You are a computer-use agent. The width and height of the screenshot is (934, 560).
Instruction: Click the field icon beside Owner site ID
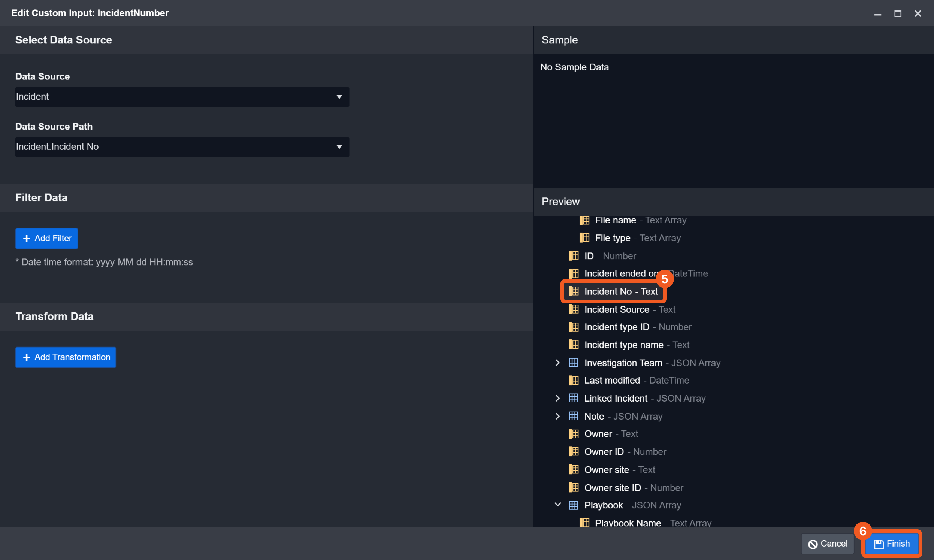[x=574, y=488]
